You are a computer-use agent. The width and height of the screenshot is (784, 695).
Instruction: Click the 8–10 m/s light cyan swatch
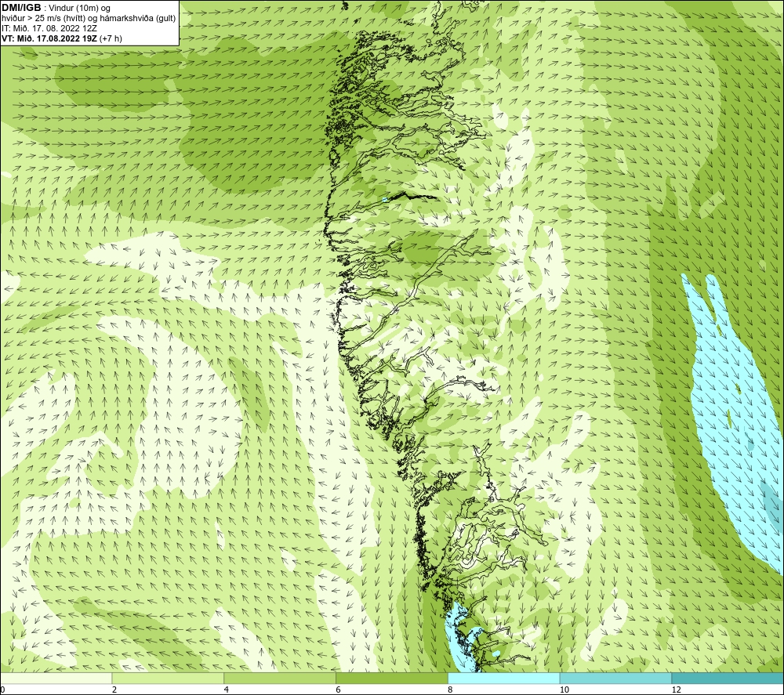pos(504,678)
